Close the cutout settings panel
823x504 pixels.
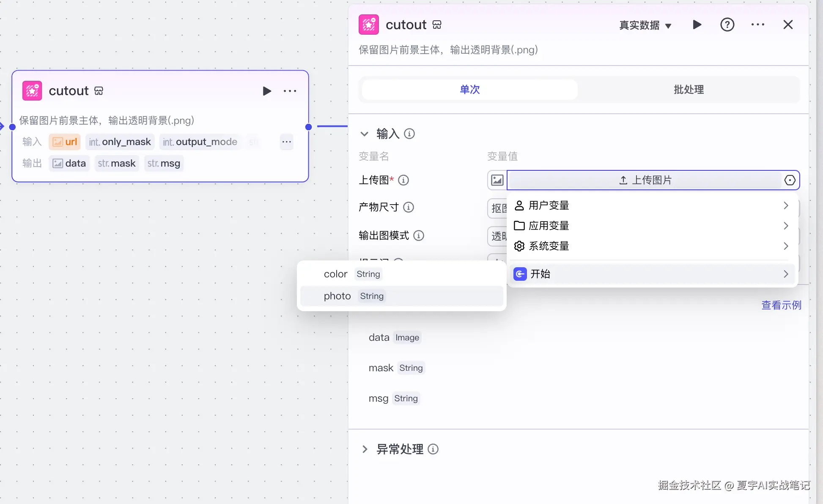[788, 25]
